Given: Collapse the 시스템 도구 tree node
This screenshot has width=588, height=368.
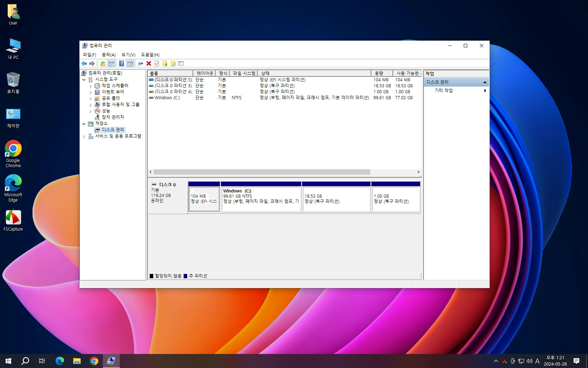Looking at the screenshot, I should (x=84, y=80).
